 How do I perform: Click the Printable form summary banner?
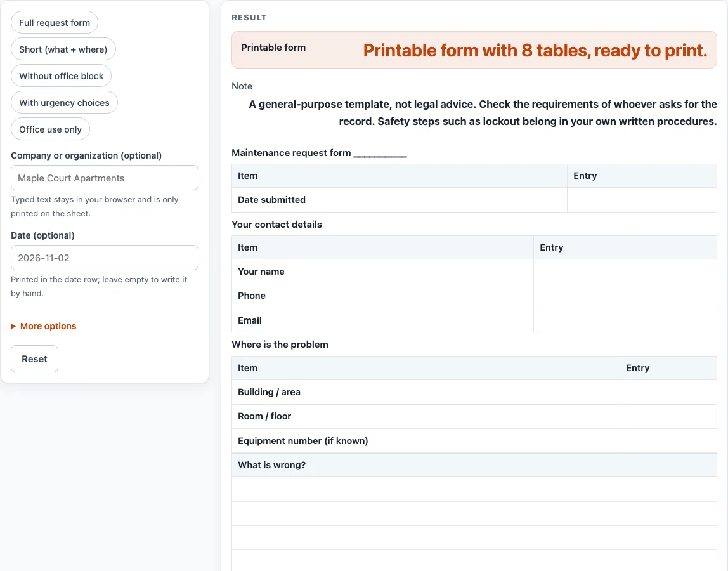474,50
